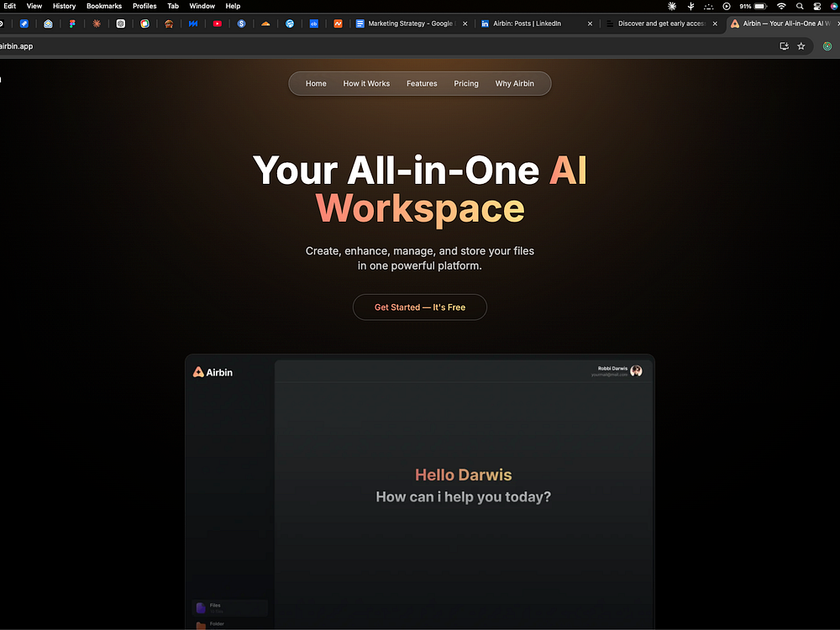
Task: Open the Wi-Fi menu bar icon
Action: pyautogui.click(x=781, y=7)
